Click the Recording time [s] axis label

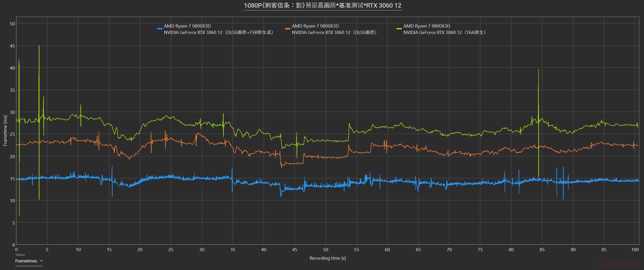[328, 258]
